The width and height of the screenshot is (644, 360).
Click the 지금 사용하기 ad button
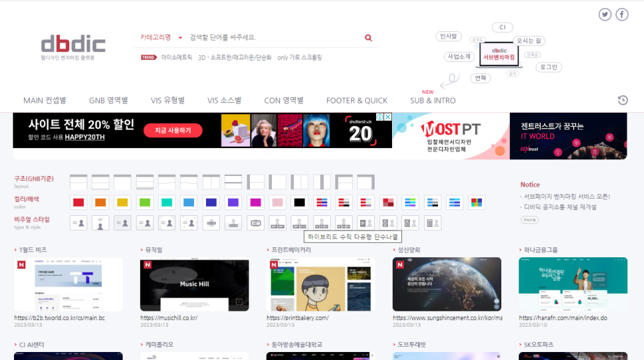pos(173,131)
